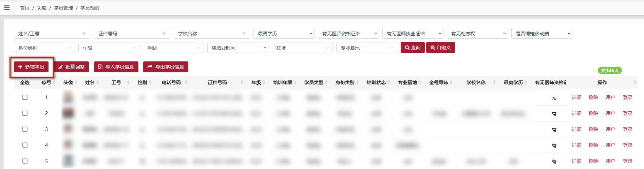Focus the 证件号码 input field
The width and height of the screenshot is (644, 169).
pos(132,33)
